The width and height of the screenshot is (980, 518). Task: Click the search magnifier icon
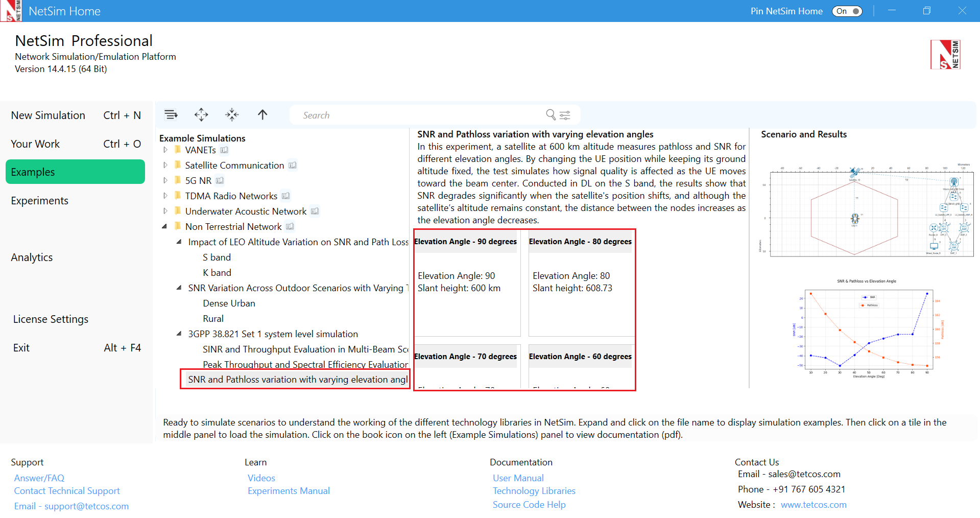[551, 115]
